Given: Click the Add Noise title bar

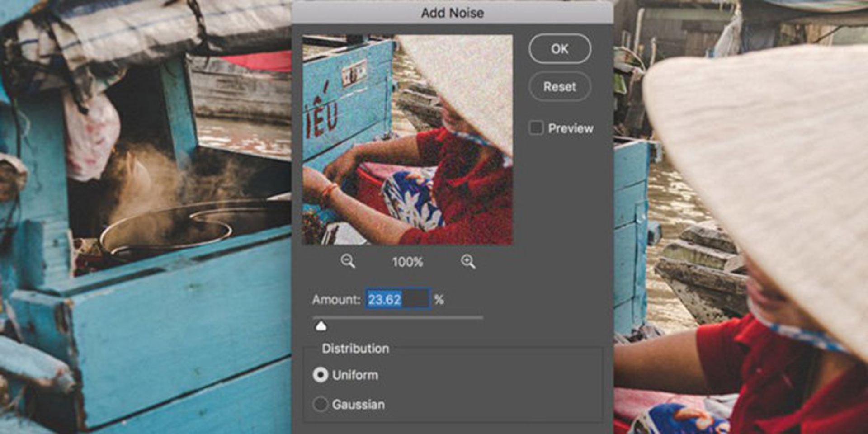Looking at the screenshot, I should click(x=453, y=13).
